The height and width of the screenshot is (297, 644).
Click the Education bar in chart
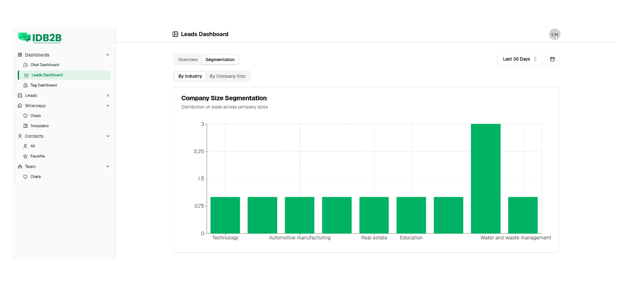411,215
